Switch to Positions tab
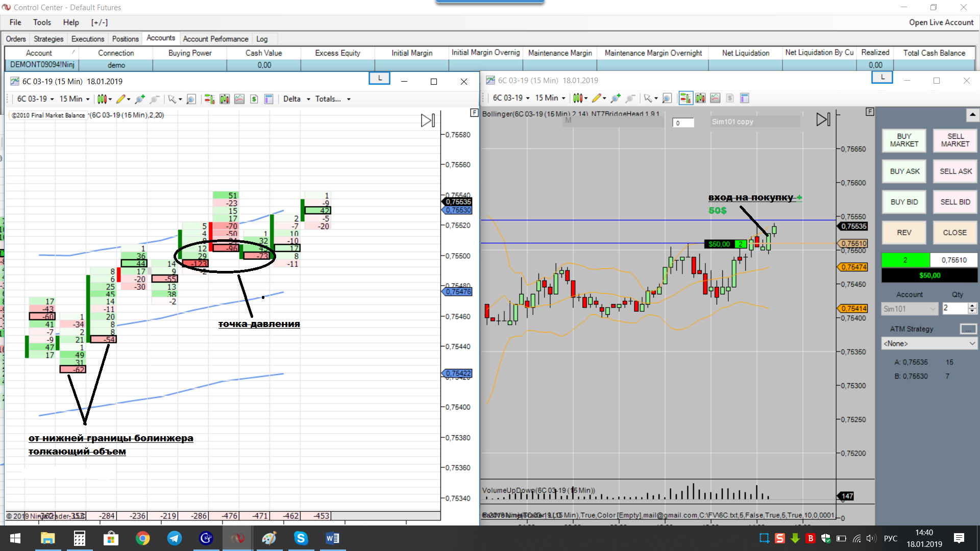Viewport: 980px width, 551px height. coord(125,39)
